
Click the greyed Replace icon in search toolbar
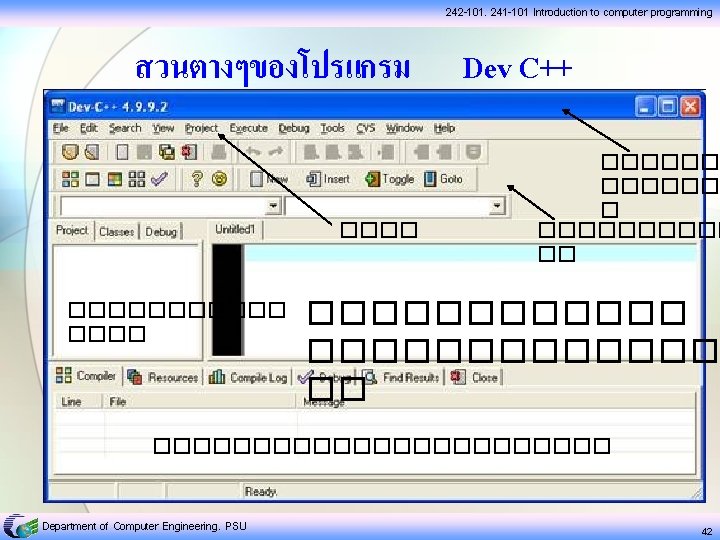334,152
